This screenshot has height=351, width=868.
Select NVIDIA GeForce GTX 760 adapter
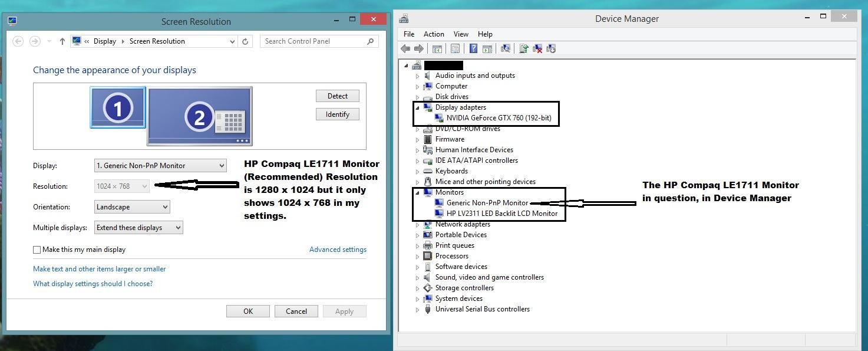(499, 118)
